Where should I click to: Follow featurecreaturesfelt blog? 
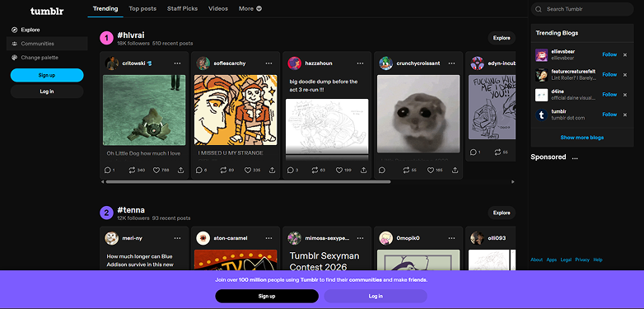[609, 74]
